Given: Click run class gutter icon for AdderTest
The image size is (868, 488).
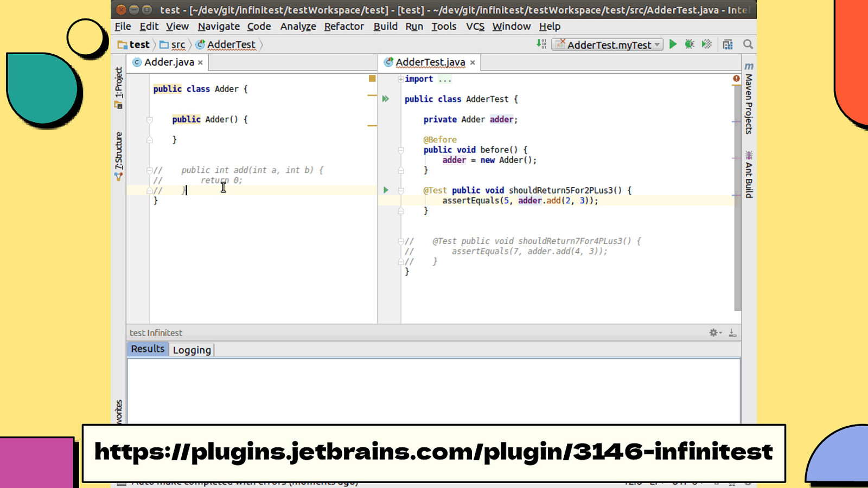Looking at the screenshot, I should tap(386, 99).
